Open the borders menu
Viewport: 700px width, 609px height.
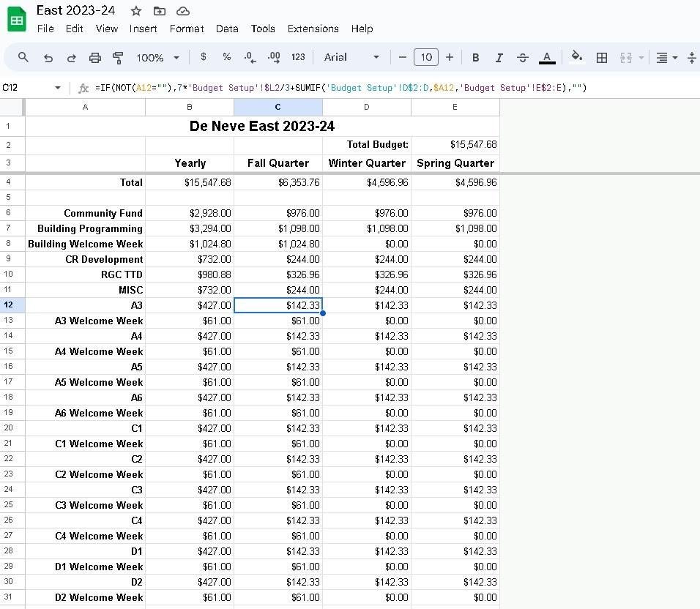(x=602, y=57)
